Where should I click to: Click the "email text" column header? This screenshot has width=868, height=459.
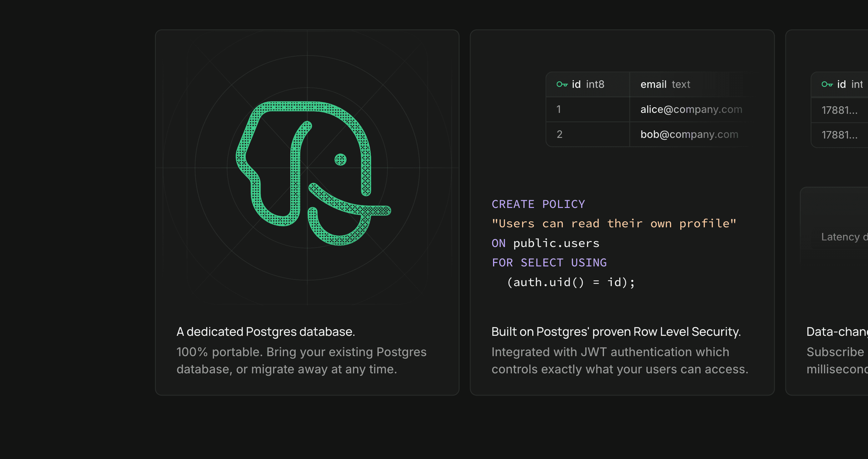[691, 84]
